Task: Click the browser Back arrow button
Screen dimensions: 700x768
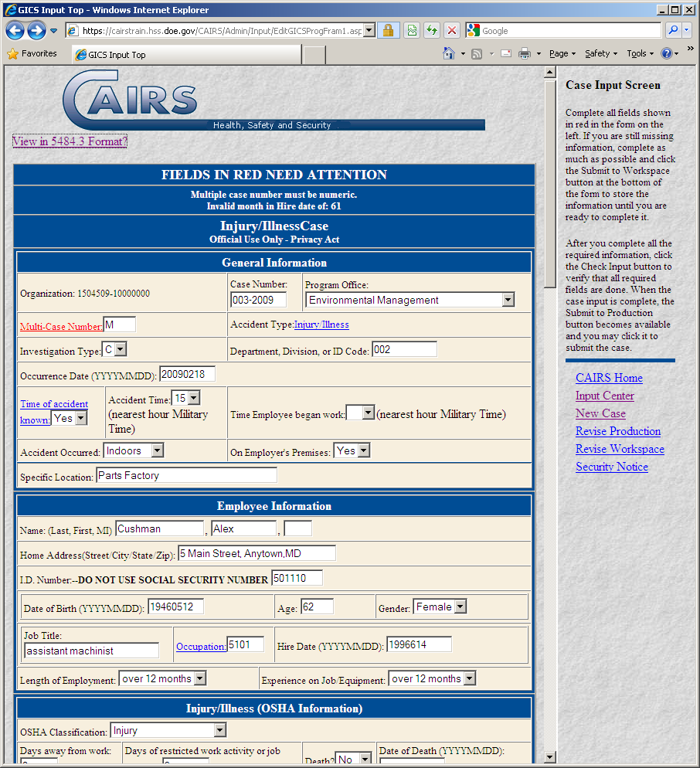Action: (15, 30)
